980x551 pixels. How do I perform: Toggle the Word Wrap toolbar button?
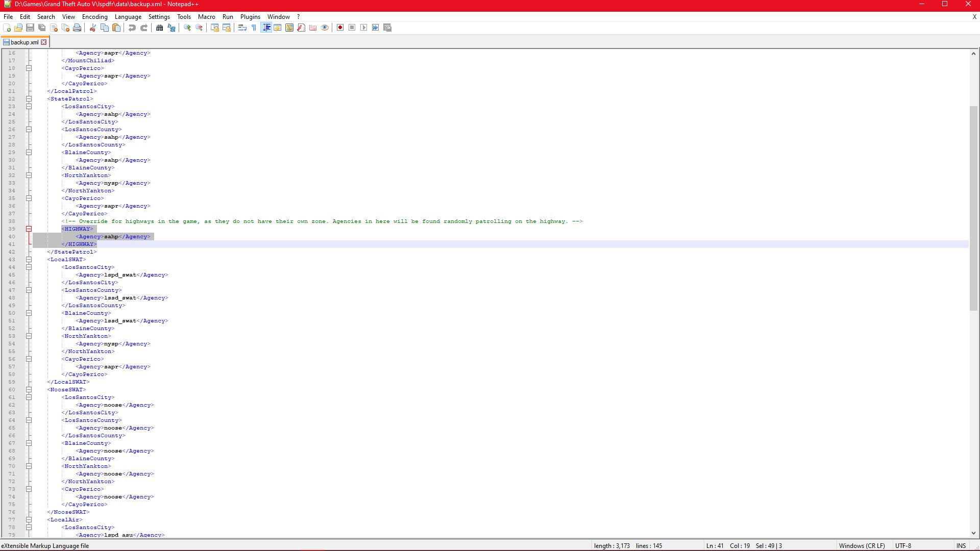click(x=242, y=28)
